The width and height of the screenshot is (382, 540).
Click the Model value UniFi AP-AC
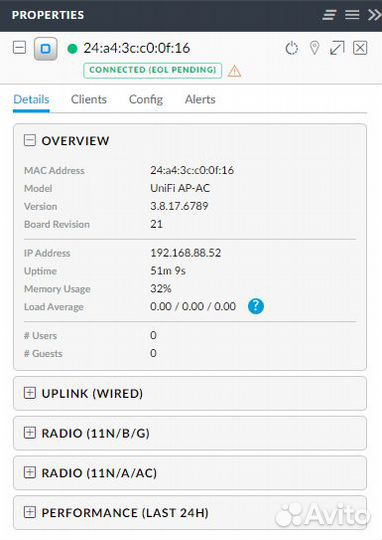click(x=180, y=188)
